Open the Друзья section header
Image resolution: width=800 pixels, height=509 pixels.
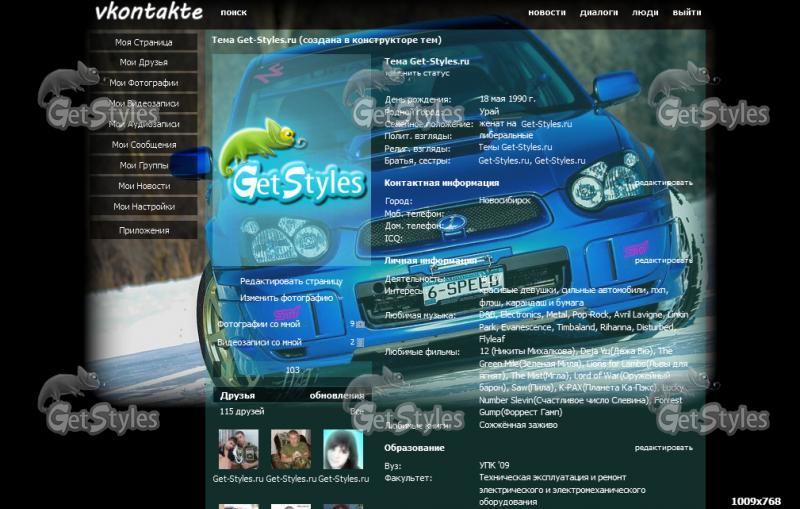point(237,396)
